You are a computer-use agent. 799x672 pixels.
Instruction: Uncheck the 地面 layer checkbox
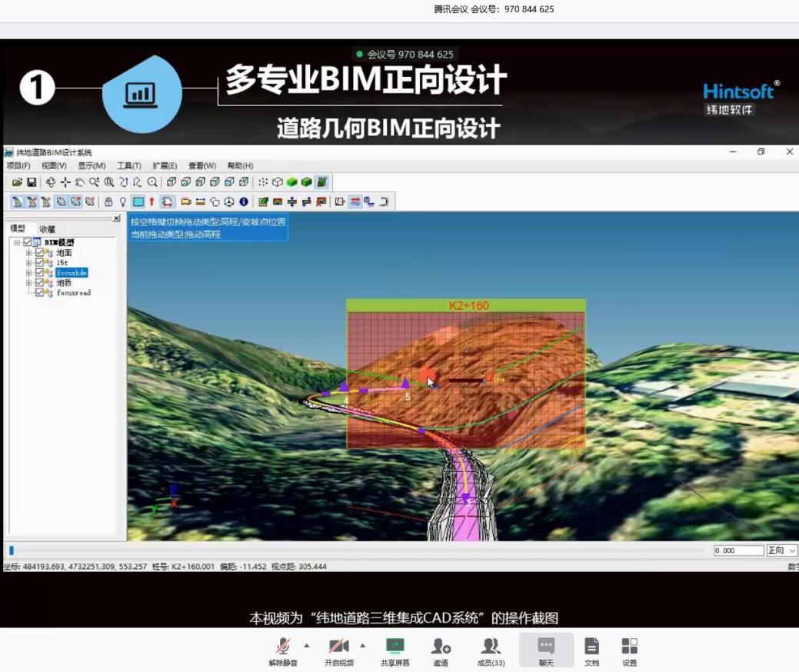coord(39,252)
